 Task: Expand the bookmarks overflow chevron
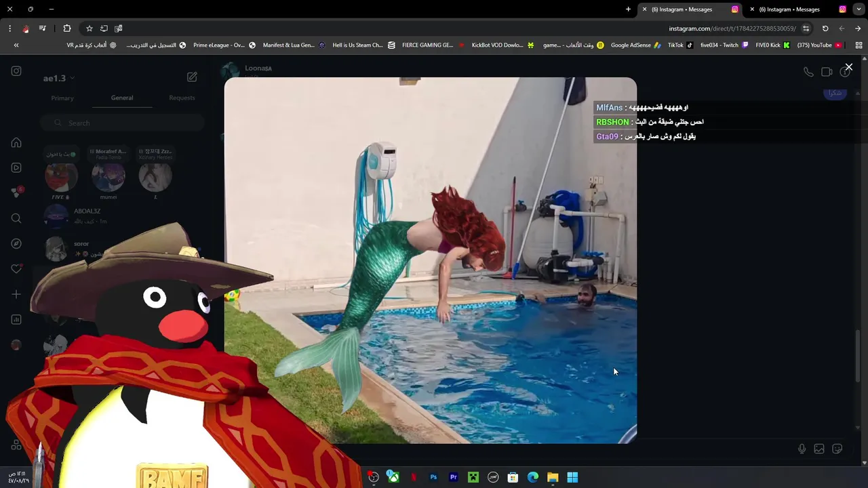pos(16,45)
